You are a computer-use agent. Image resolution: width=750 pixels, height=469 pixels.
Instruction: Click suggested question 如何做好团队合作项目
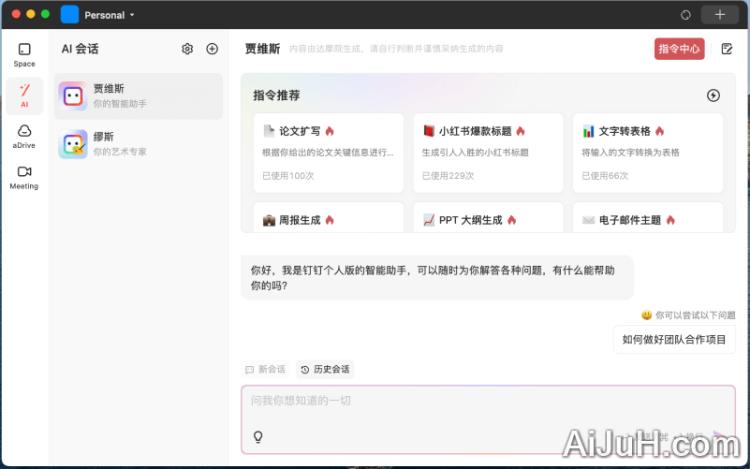pyautogui.click(x=674, y=339)
